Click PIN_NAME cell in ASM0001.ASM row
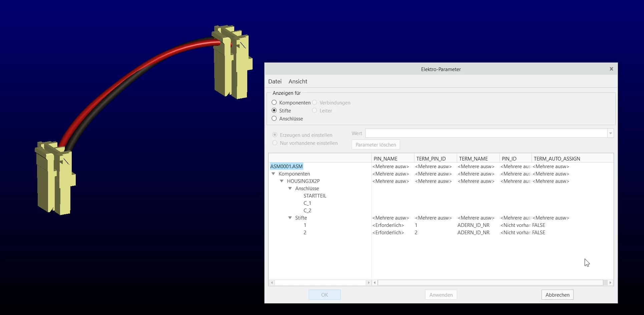644x315 pixels. coord(391,167)
